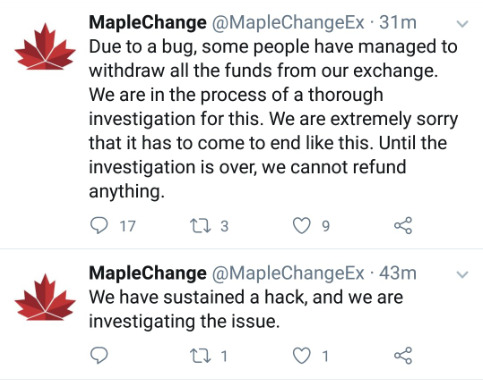Open dropdown chevron on the 43m tweet
Screen dimensions: 483x380
[x=462, y=274]
